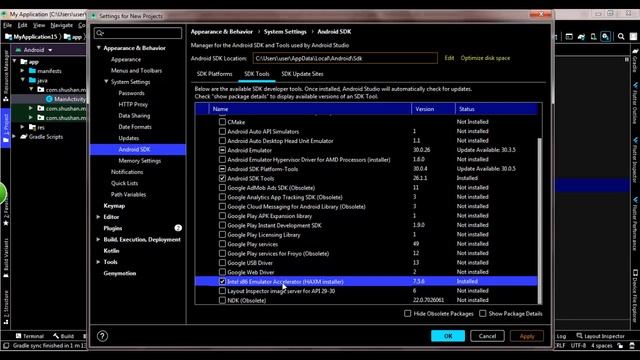Open the Gradle tool window
Viewport: 640px width, 360px height.
[636, 60]
